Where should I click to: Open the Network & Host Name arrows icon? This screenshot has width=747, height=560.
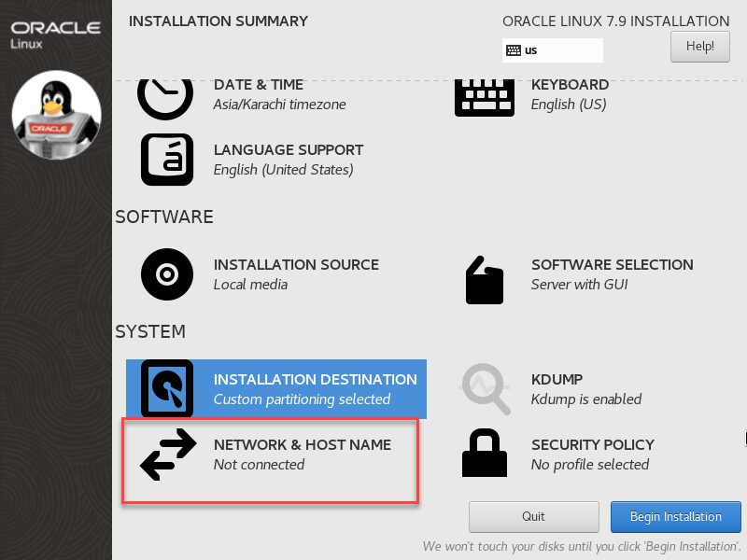click(x=168, y=455)
